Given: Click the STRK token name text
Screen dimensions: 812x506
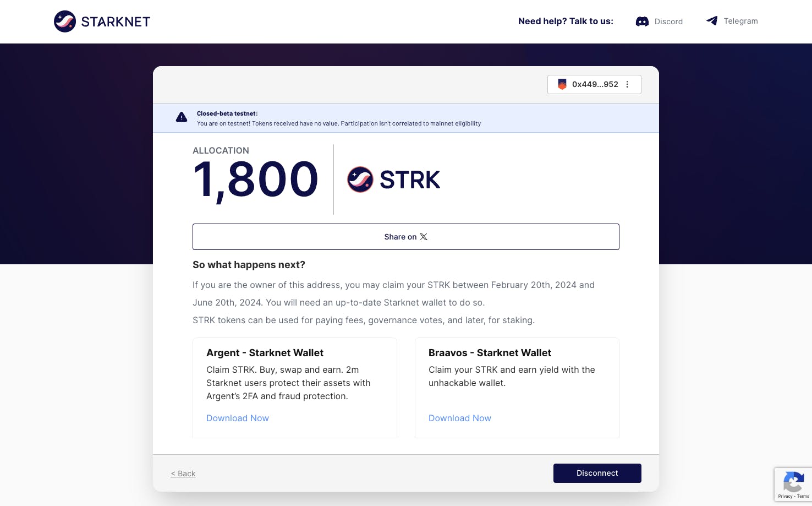Looking at the screenshot, I should 410,180.
